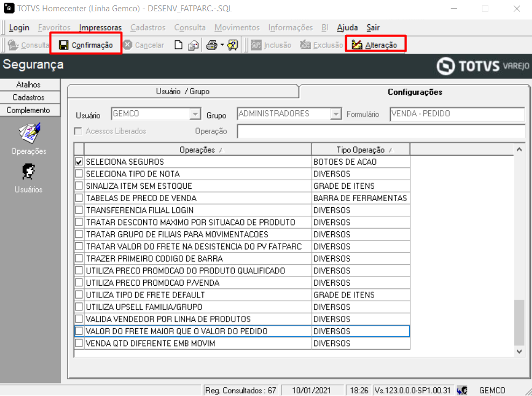Check SELECIONA TIPO DE NOTA checkbox
This screenshot has height=396, width=532.
click(x=79, y=174)
